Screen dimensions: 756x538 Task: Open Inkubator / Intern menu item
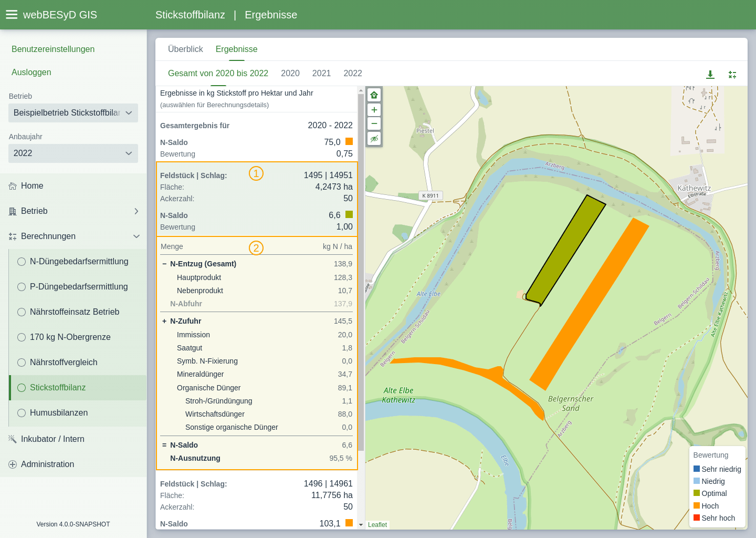[x=73, y=439]
